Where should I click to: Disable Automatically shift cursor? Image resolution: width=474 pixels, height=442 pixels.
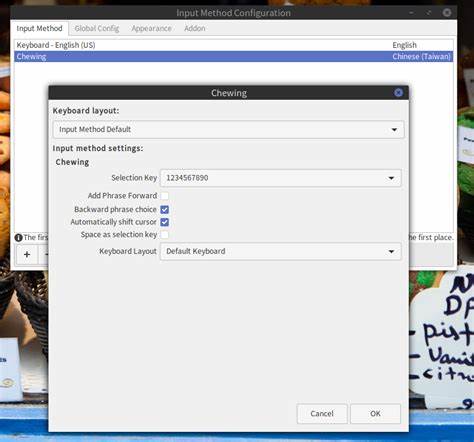(165, 222)
